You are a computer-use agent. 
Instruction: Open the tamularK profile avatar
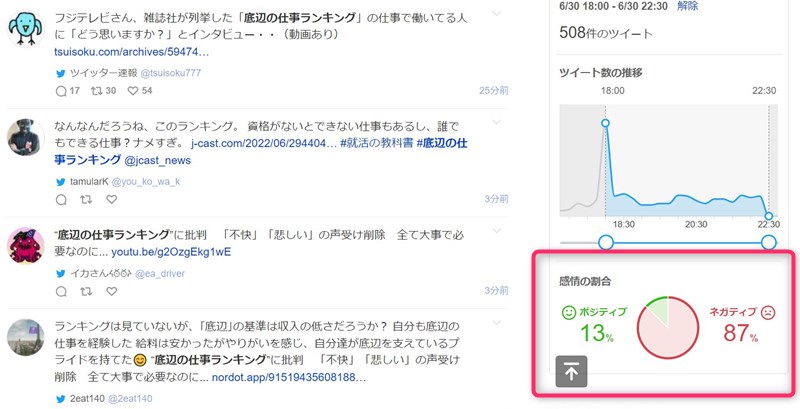click(x=26, y=137)
